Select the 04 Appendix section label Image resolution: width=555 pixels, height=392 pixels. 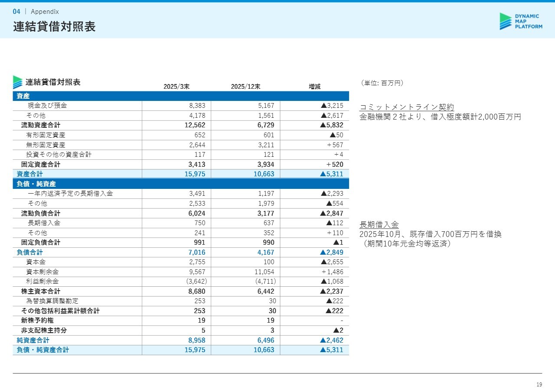point(36,12)
